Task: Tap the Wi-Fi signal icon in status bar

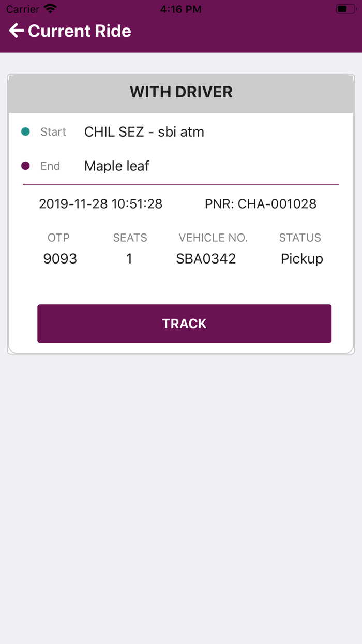Action: point(48,8)
